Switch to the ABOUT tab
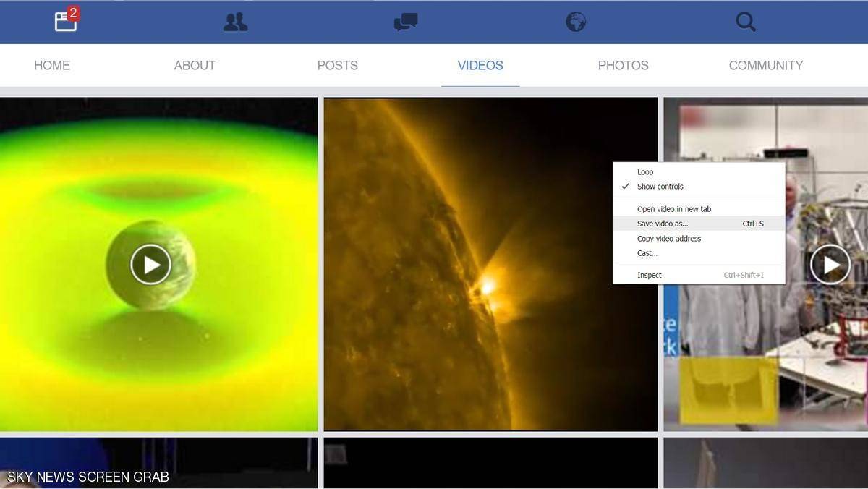This screenshot has height=489, width=868. pos(195,65)
